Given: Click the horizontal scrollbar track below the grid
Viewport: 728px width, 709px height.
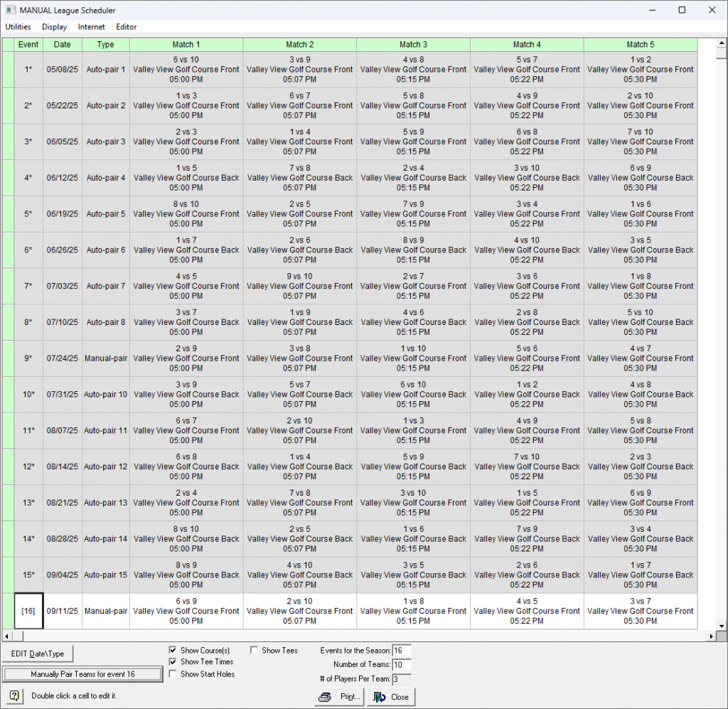Looking at the screenshot, I should click(x=355, y=636).
